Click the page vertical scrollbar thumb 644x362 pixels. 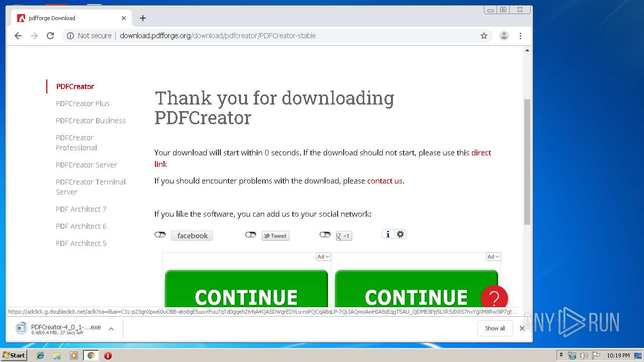tap(527, 161)
